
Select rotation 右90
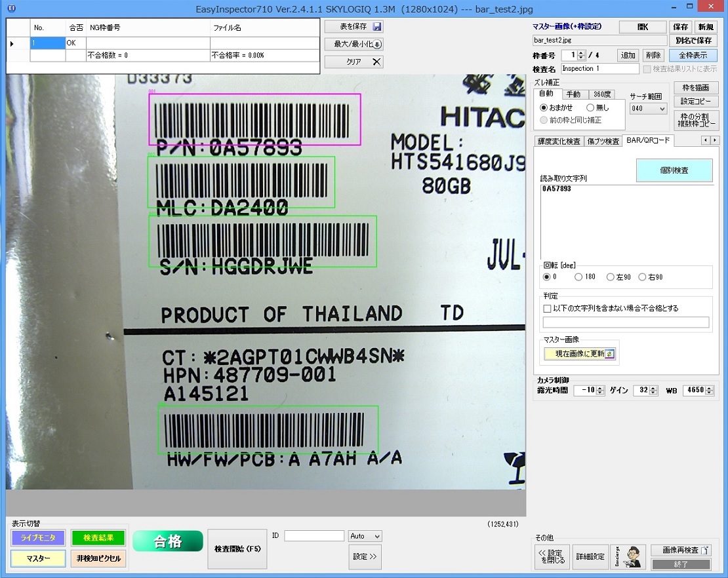coord(642,277)
